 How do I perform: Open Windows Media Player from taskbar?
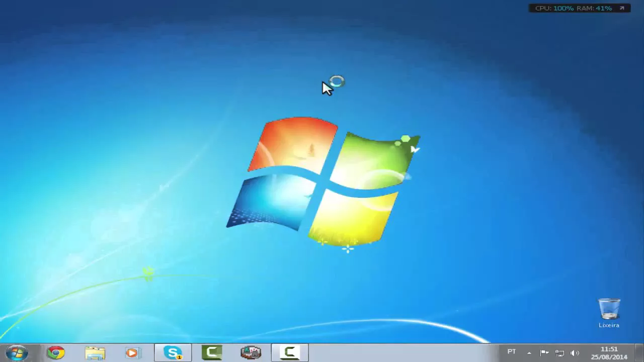(x=133, y=353)
